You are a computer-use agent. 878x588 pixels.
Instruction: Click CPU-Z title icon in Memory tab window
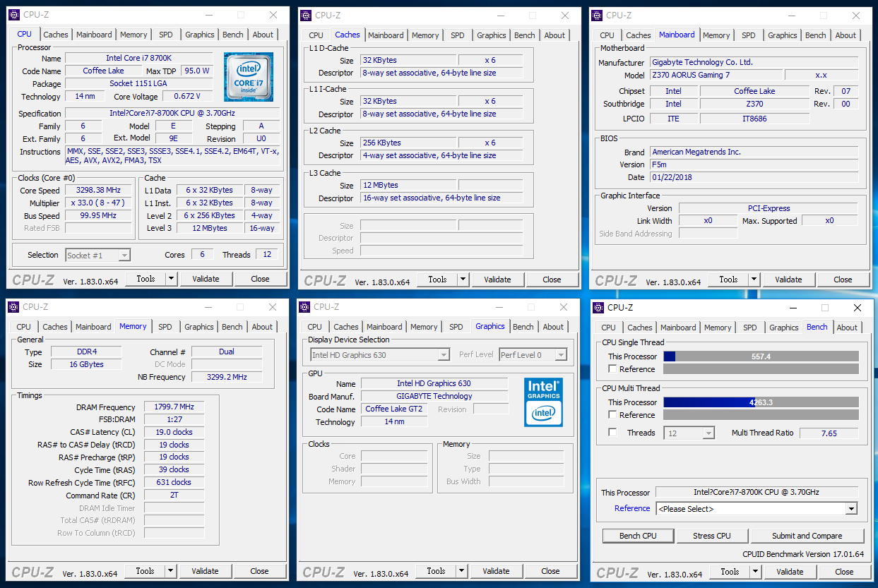[13, 307]
